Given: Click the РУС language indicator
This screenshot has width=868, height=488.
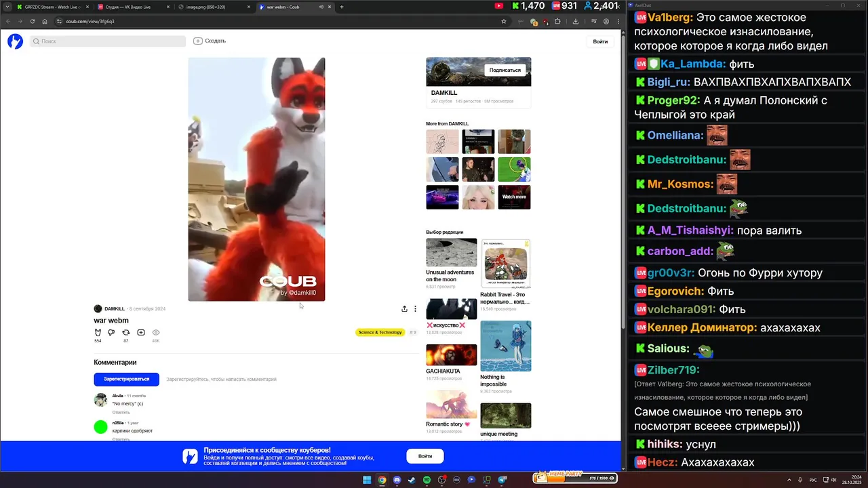Looking at the screenshot, I should [813, 480].
